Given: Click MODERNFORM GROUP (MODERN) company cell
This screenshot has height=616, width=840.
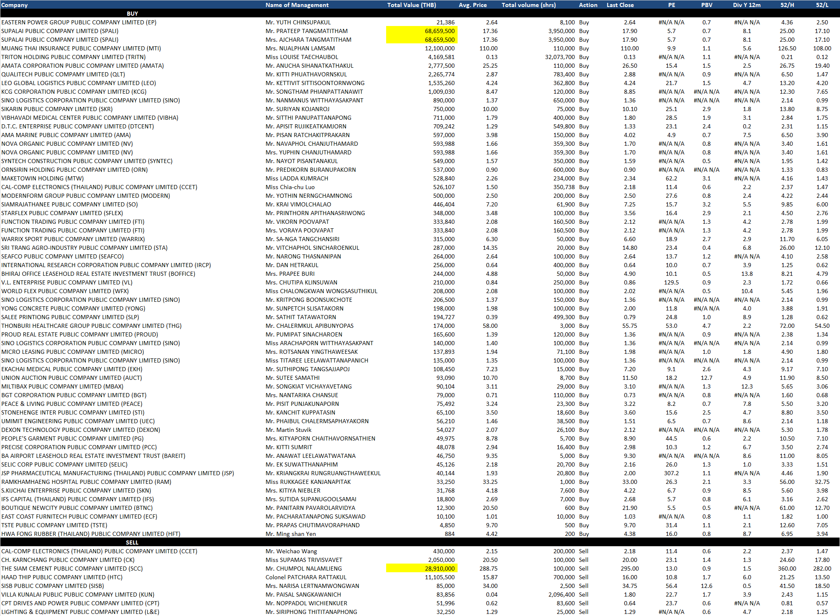Looking at the screenshot, I should pyautogui.click(x=85, y=196).
